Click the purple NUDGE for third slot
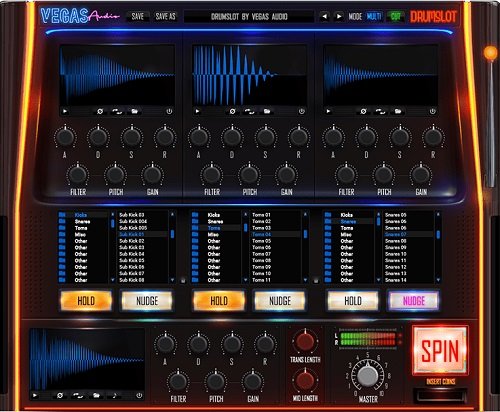Image resolution: width=500 pixels, height=412 pixels. click(x=414, y=301)
